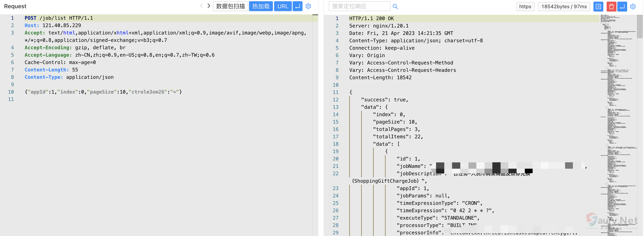Open request pane settings gear
Viewport: 644px width, 236px height.
tap(308, 6)
